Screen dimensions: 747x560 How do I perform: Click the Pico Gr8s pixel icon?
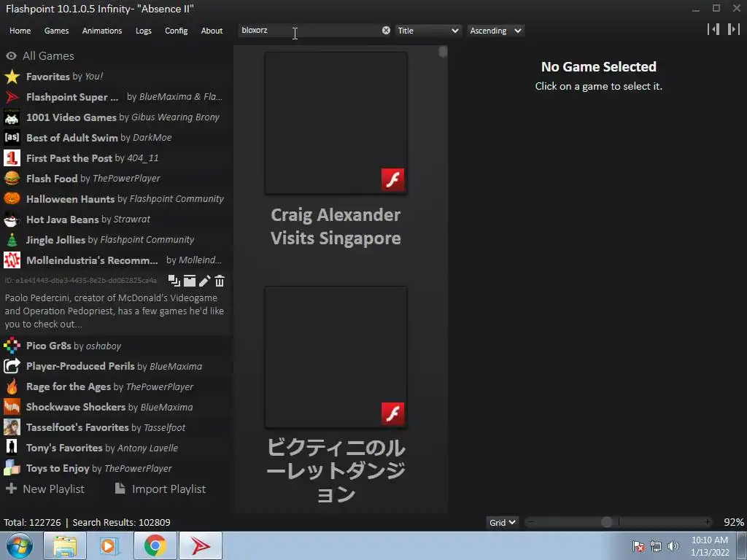[12, 346]
